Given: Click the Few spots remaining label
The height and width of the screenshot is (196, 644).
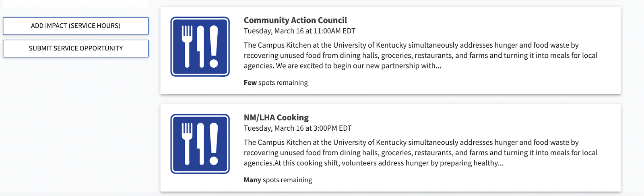Looking at the screenshot, I should click(x=276, y=83).
